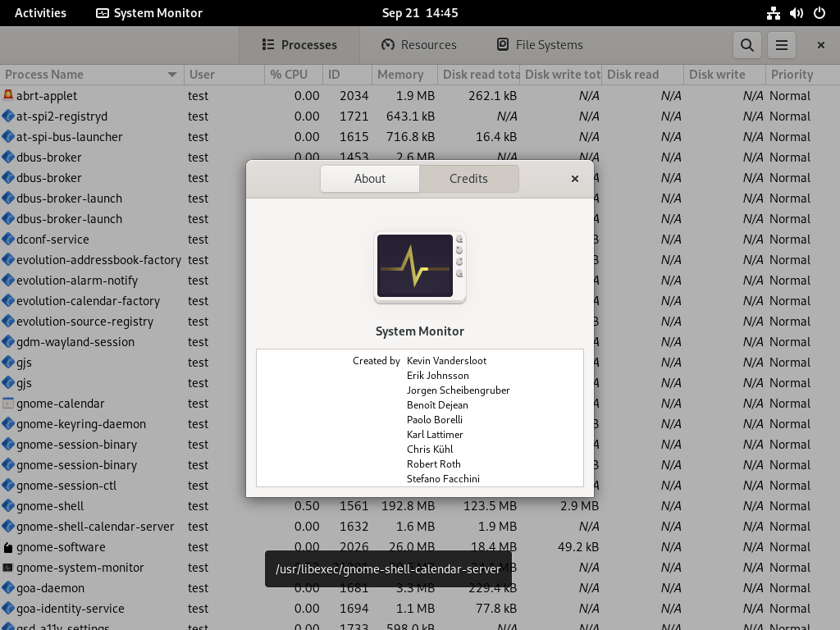The height and width of the screenshot is (630, 840).
Task: Switch to the Credits tab in dialog
Action: 468,178
